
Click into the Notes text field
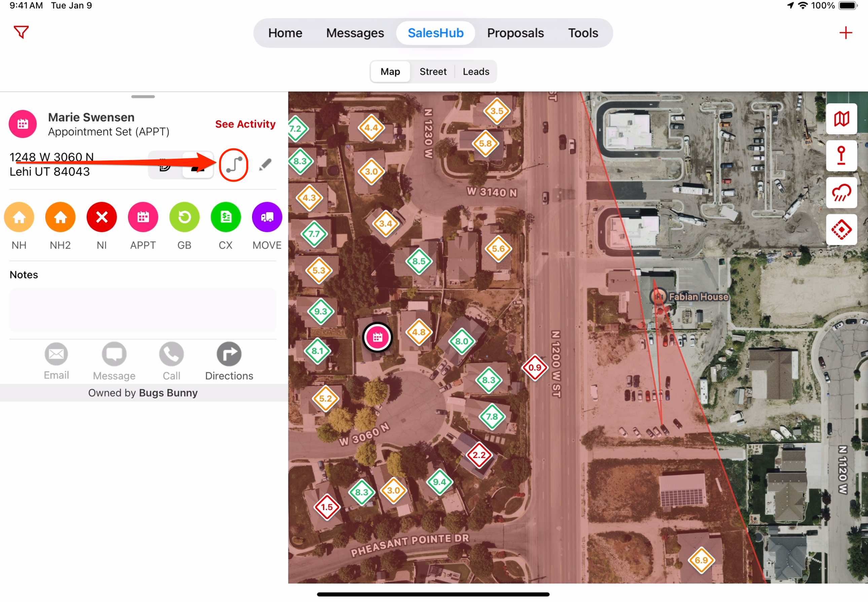tap(143, 310)
